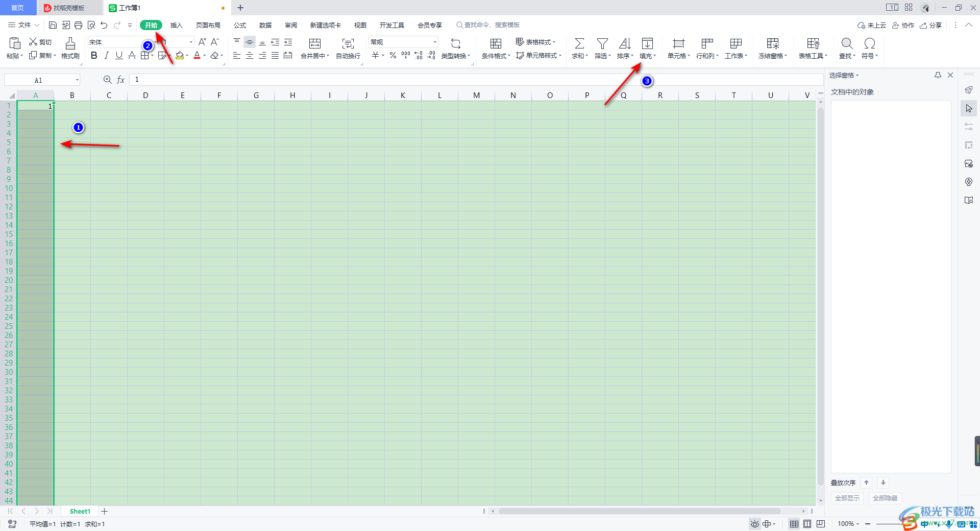The width and height of the screenshot is (980, 531).
Task: Click the zoom magnifier icon beside fx
Action: [108, 80]
